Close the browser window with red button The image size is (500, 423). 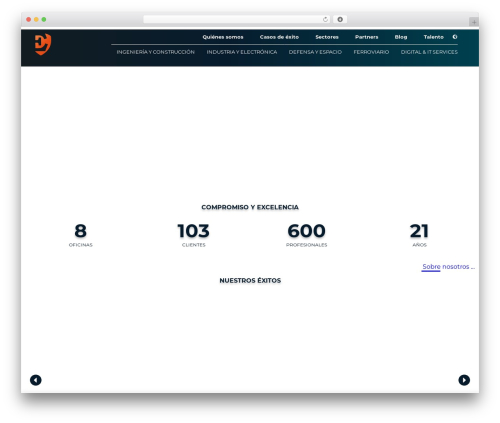coord(29,19)
